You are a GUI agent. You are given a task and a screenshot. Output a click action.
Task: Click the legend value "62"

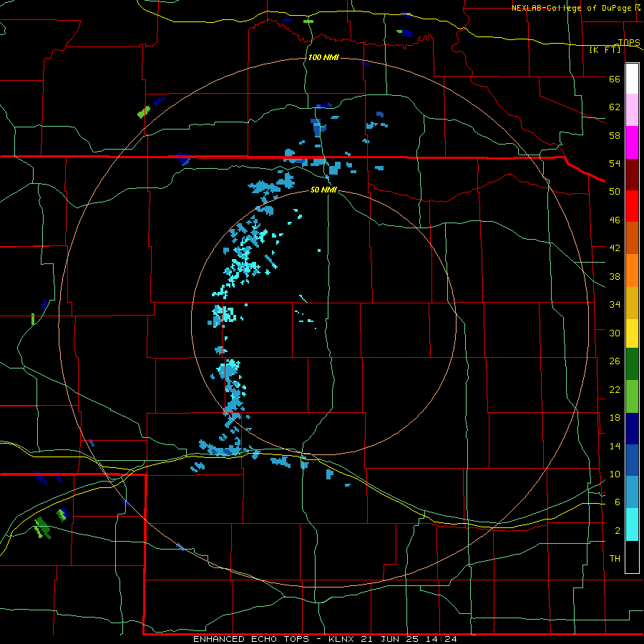coord(615,107)
